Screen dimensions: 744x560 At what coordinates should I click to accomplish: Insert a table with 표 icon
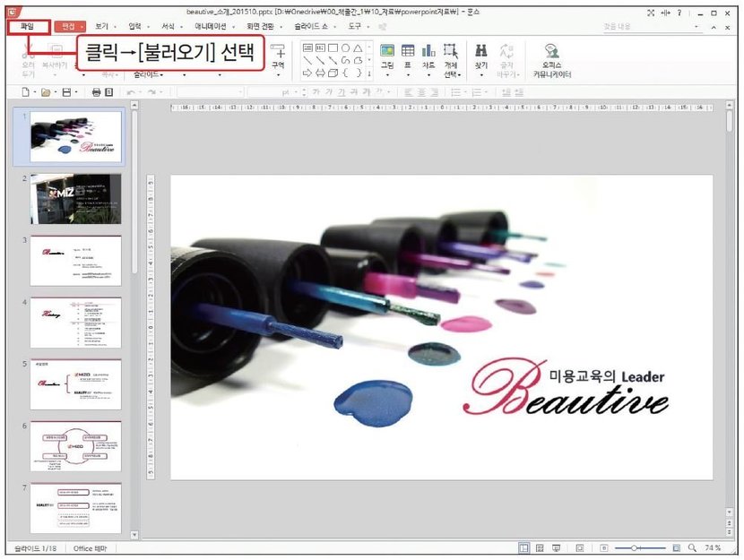(x=408, y=51)
